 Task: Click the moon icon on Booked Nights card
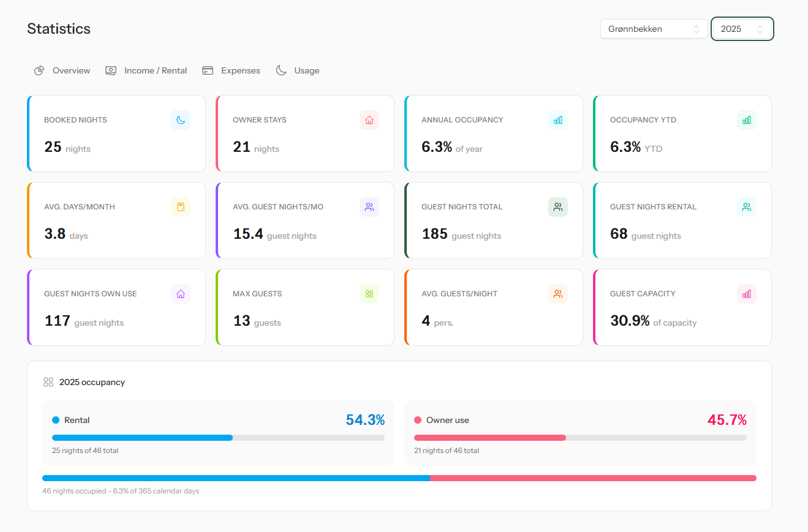point(181,120)
